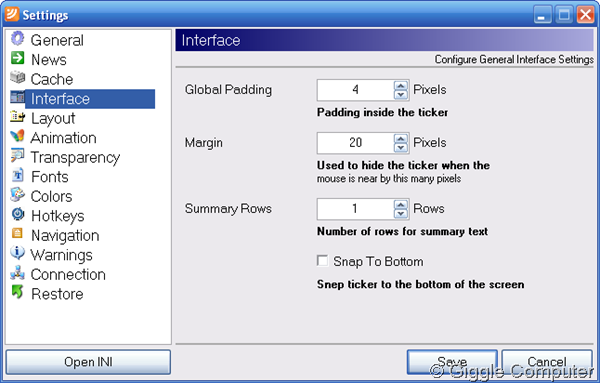600x383 pixels.
Task: Decrease Global Padding with down arrow
Action: [x=401, y=94]
